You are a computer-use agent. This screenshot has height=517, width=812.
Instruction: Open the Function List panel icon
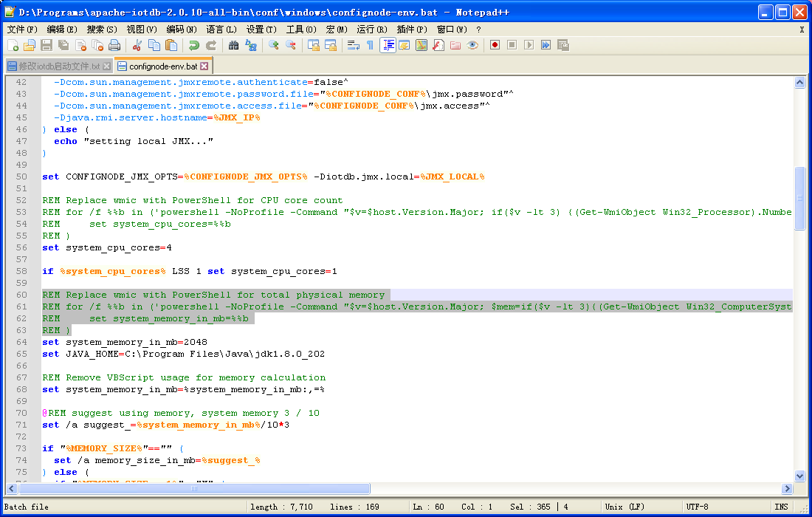pos(438,46)
